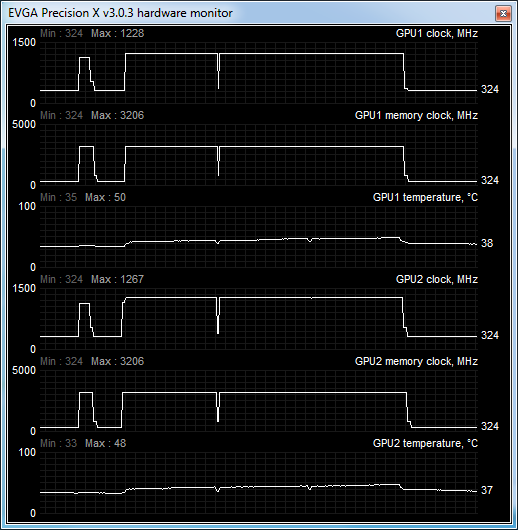
Task: Click the 'Min : 33' GPU2 temperature value
Action: [58, 443]
